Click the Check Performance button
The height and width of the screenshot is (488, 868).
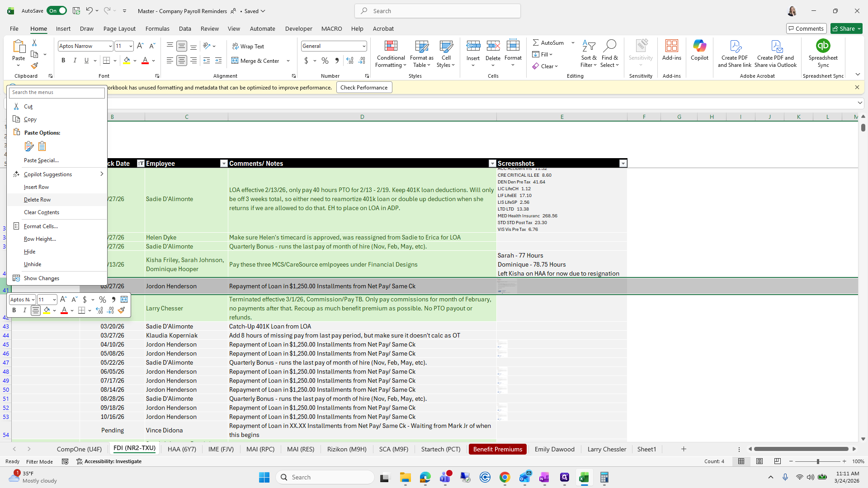(x=364, y=88)
